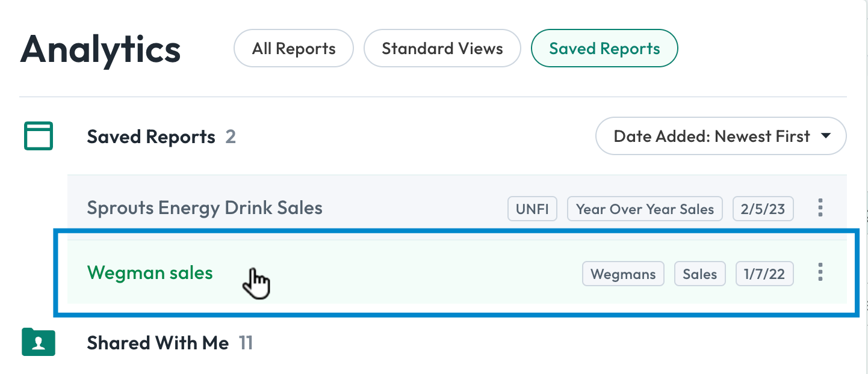Click the 1/7/22 date chip
The height and width of the screenshot is (374, 868).
(x=764, y=274)
